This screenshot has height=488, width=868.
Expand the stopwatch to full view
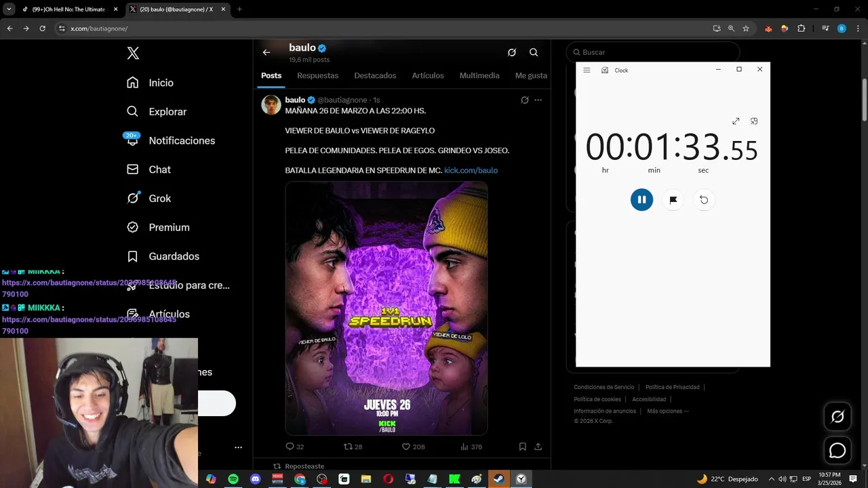point(736,121)
